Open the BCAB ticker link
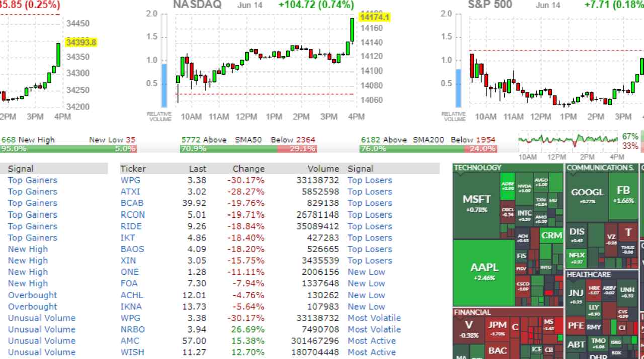Viewport: 644px width, 359px height. tap(132, 203)
